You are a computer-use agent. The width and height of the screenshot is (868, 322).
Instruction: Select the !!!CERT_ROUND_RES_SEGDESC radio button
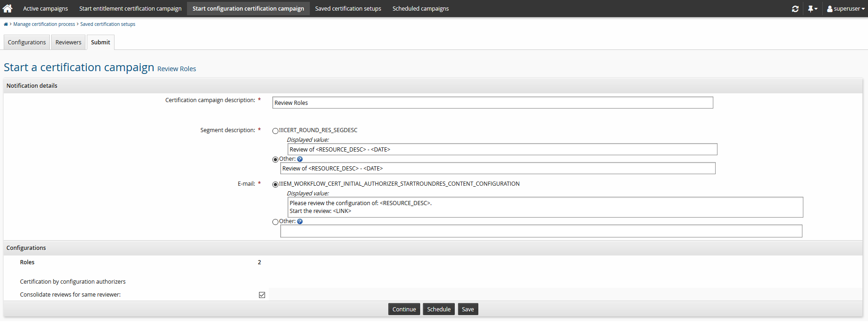(x=276, y=131)
